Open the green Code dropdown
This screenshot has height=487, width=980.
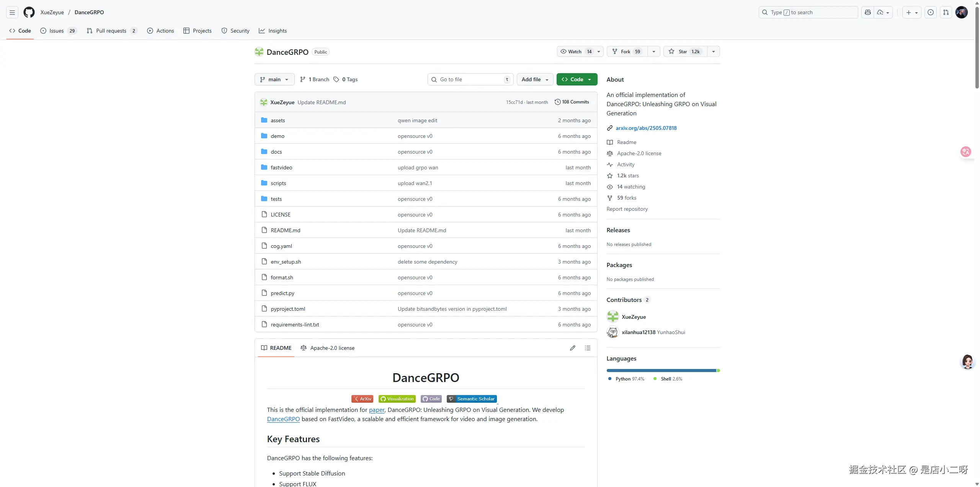tap(577, 79)
